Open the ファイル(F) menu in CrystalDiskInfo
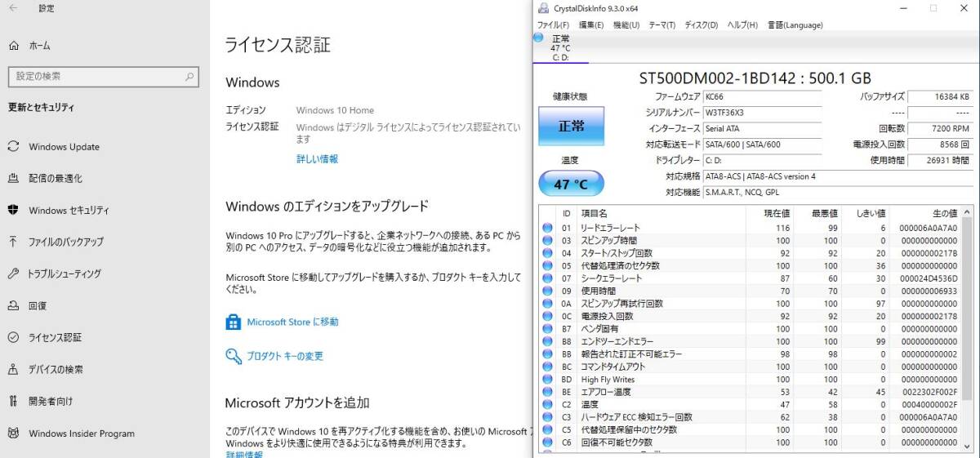Image resolution: width=980 pixels, height=458 pixels. click(x=553, y=25)
